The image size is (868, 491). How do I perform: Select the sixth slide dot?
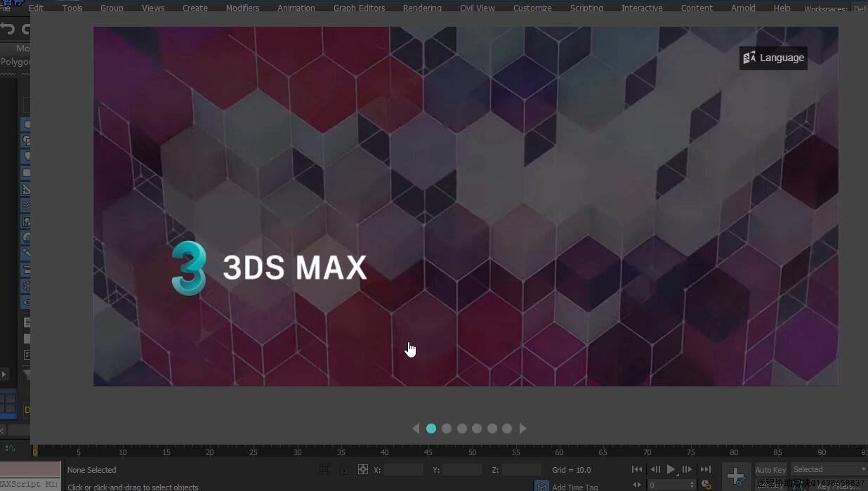[507, 428]
